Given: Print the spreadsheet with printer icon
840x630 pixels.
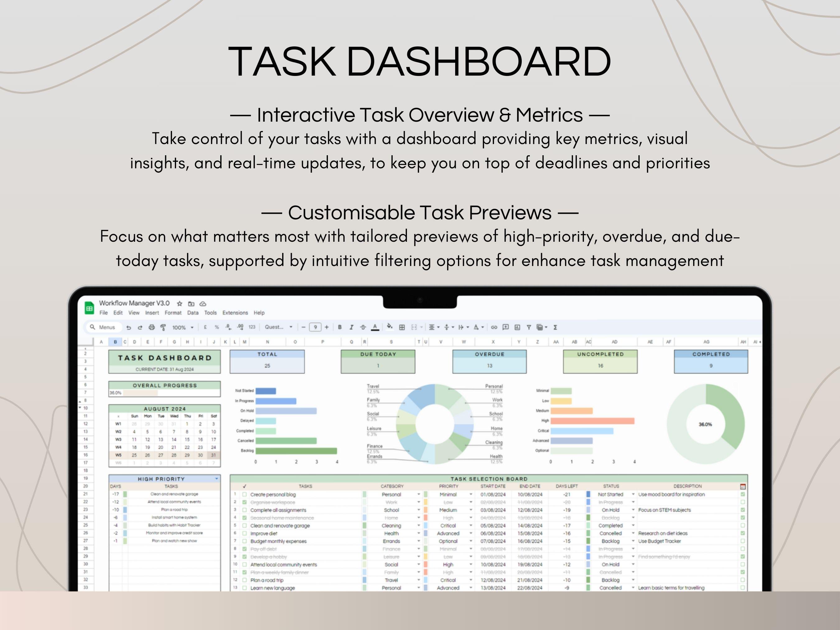Looking at the screenshot, I should (x=152, y=327).
